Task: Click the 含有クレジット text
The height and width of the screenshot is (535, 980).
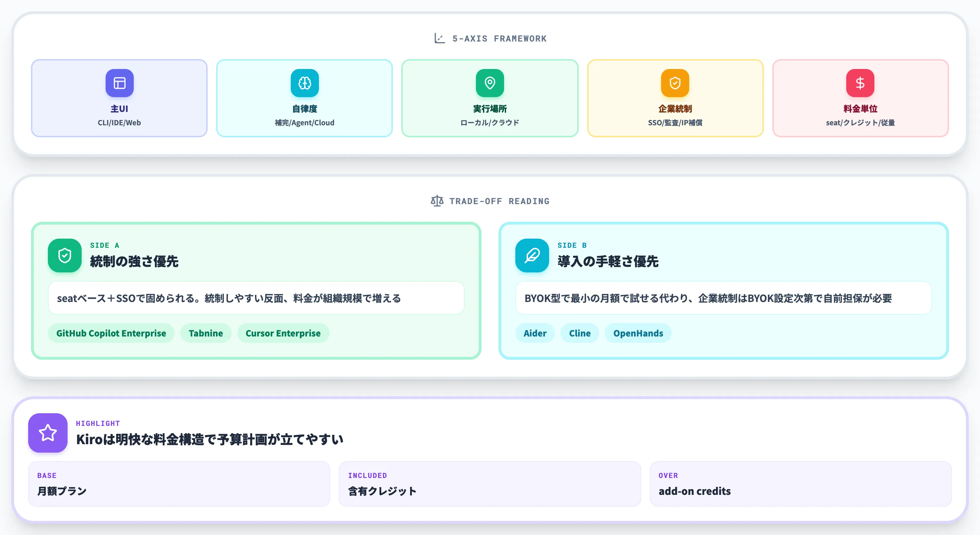Action: (382, 491)
